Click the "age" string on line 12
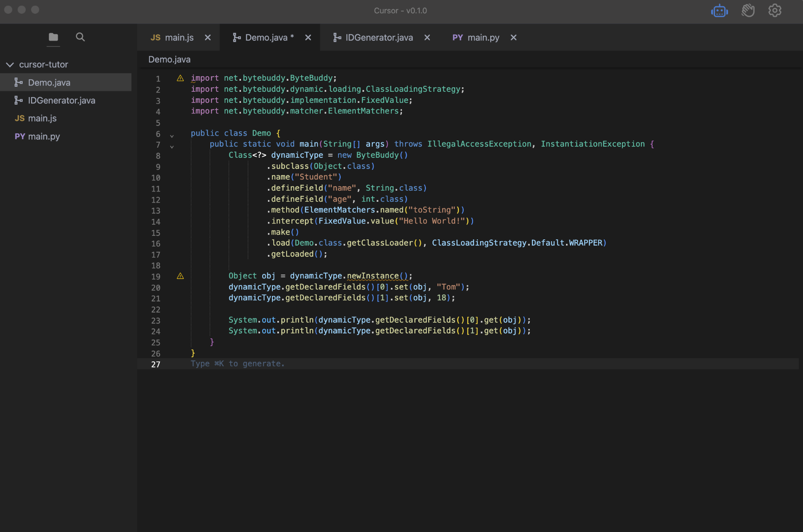The width and height of the screenshot is (803, 532). 340,199
